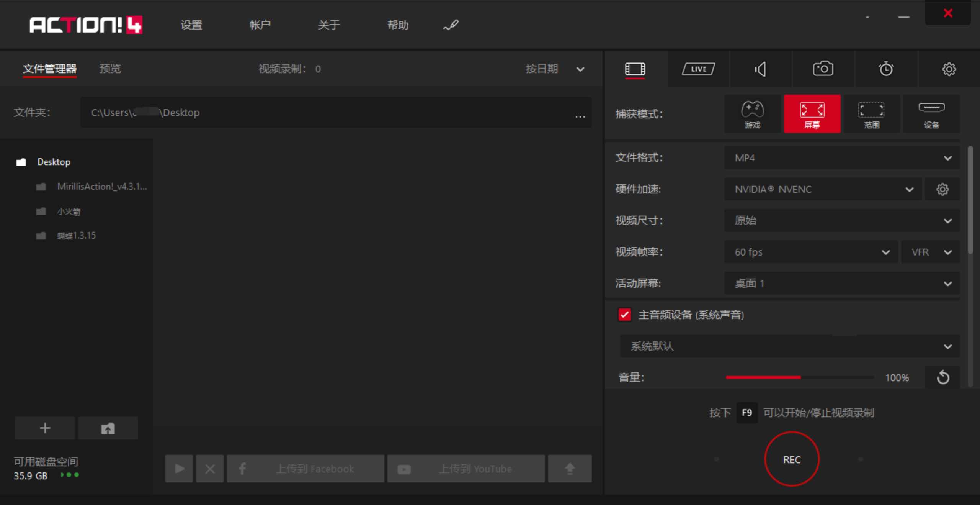
Task: Expand the 60 fps frame rate dropdown
Action: pyautogui.click(x=810, y=252)
